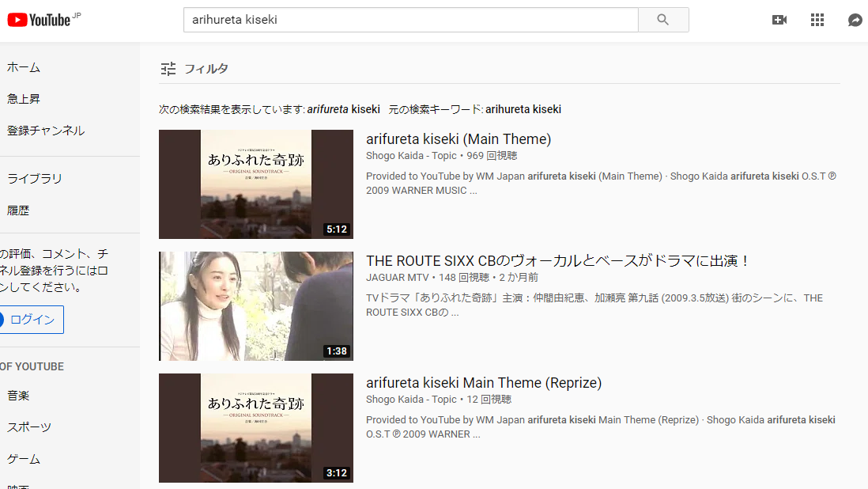Focus the search box containing 'arihureta kiseki'
The height and width of the screenshot is (489, 868).
[411, 20]
